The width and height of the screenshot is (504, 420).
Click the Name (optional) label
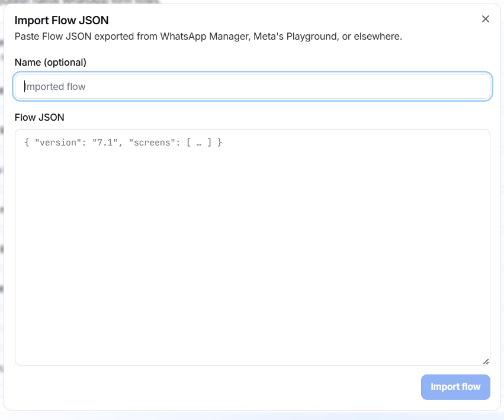(x=50, y=62)
